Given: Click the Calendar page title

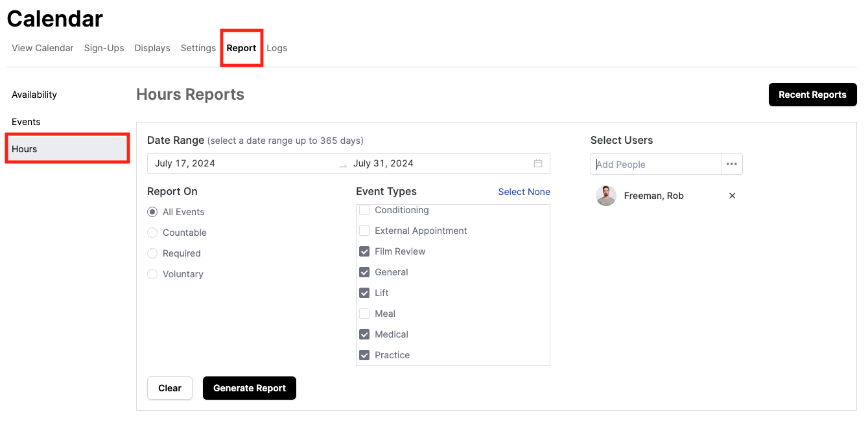Looking at the screenshot, I should [55, 18].
